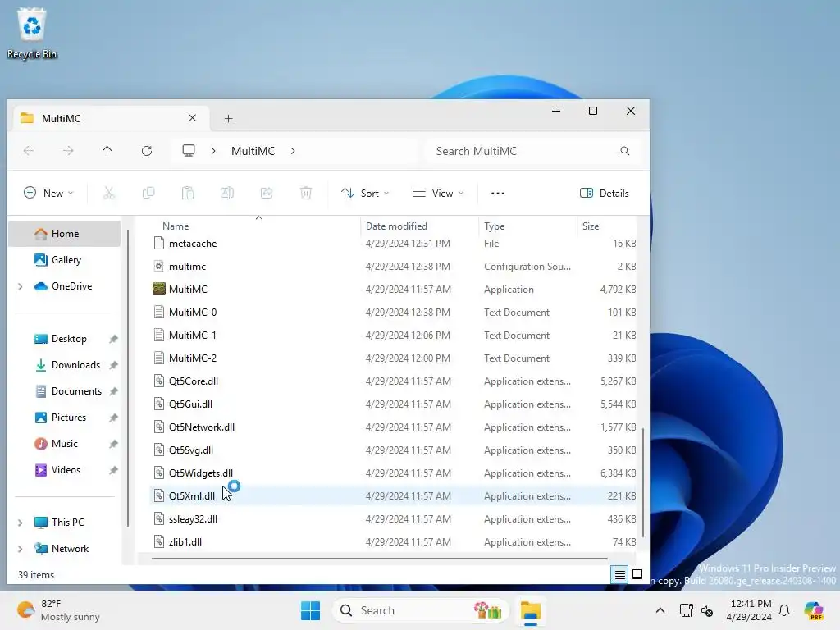Screen dimensions: 840x630
Task: Toggle the Details pane button
Action: 605,194
